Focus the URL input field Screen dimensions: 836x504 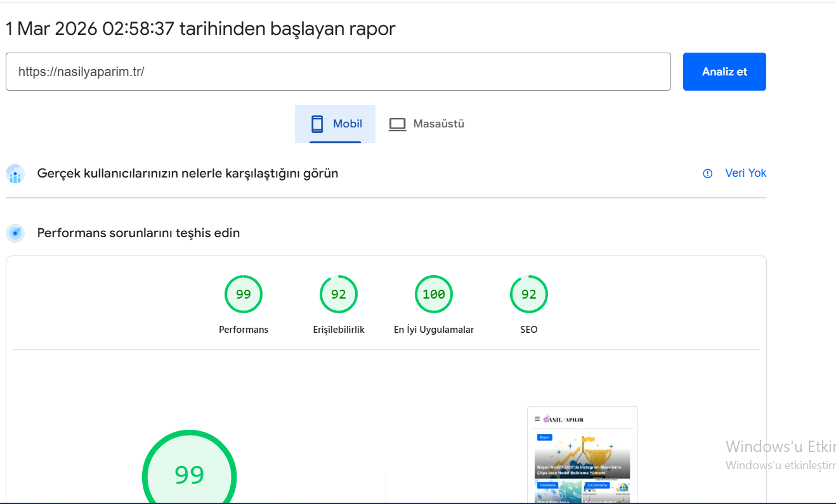pyautogui.click(x=338, y=72)
